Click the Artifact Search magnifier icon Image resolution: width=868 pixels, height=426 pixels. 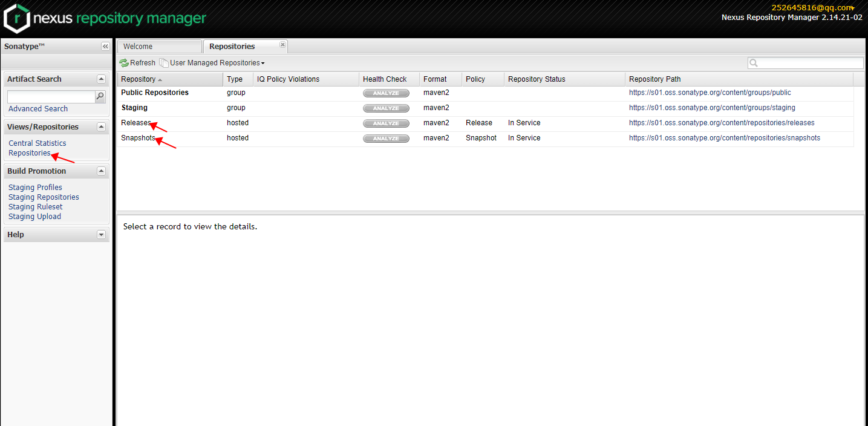(100, 96)
